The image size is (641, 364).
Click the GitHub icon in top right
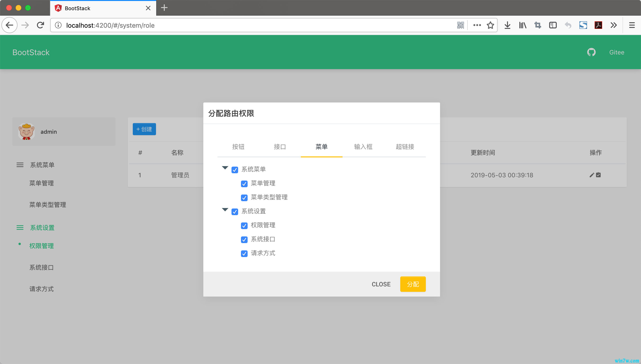pos(591,52)
